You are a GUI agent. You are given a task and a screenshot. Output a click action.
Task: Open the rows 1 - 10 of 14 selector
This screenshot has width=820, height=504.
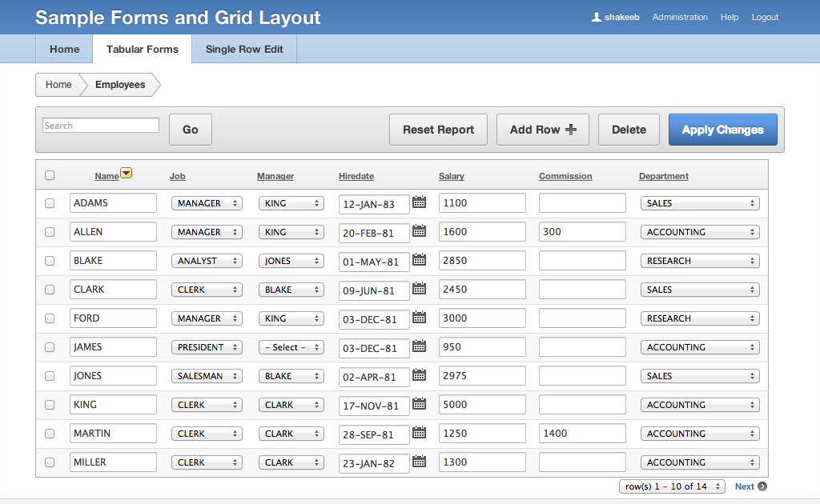tap(672, 486)
